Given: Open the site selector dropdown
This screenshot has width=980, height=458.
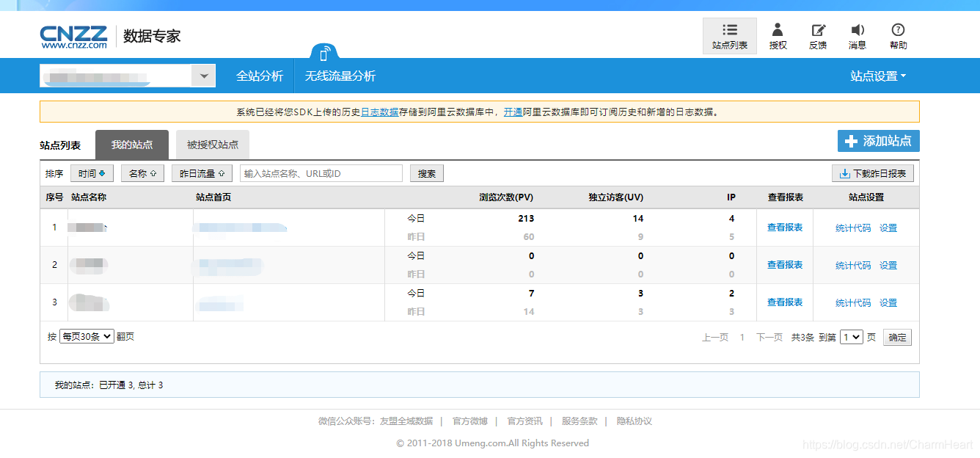Looking at the screenshot, I should pyautogui.click(x=203, y=75).
